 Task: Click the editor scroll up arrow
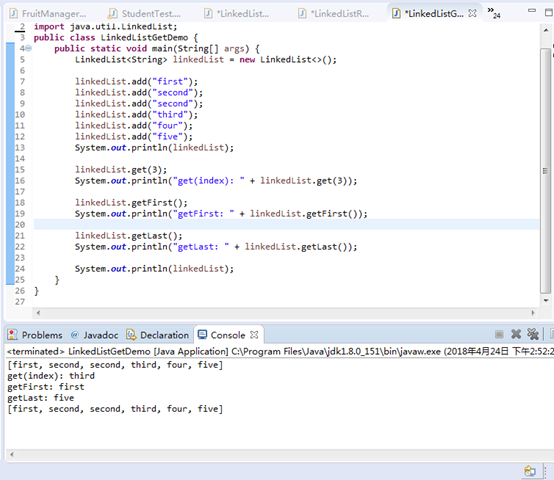(546, 31)
